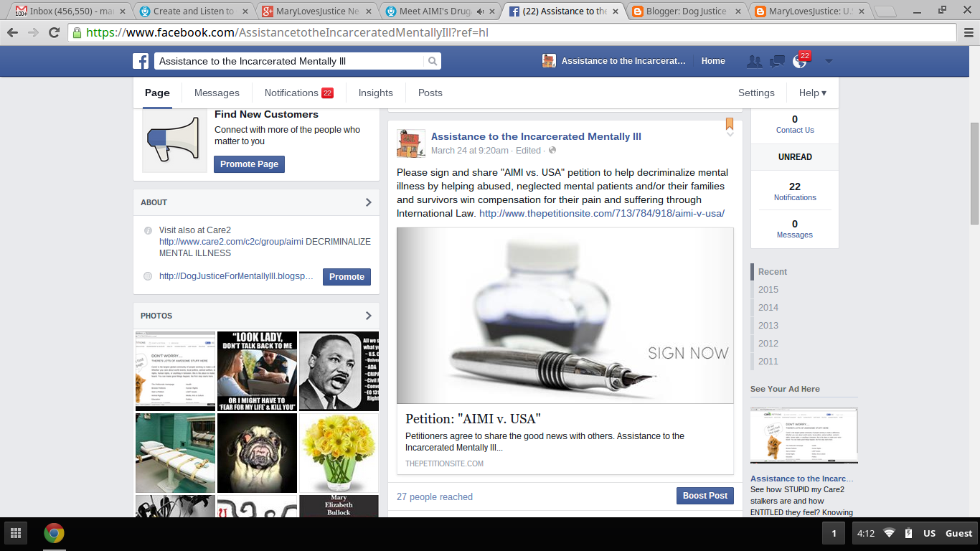
Task: Click 22 Notifications in unread panel
Action: click(x=795, y=192)
